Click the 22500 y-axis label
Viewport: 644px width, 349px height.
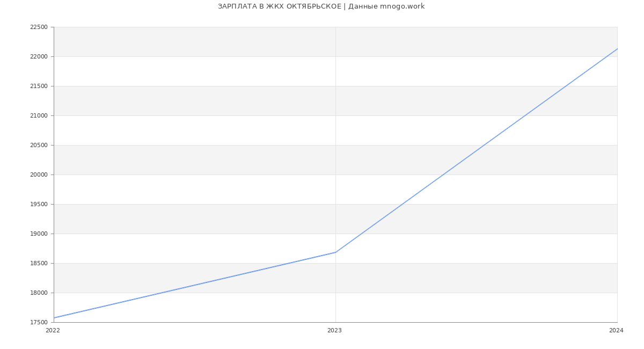[x=39, y=27]
